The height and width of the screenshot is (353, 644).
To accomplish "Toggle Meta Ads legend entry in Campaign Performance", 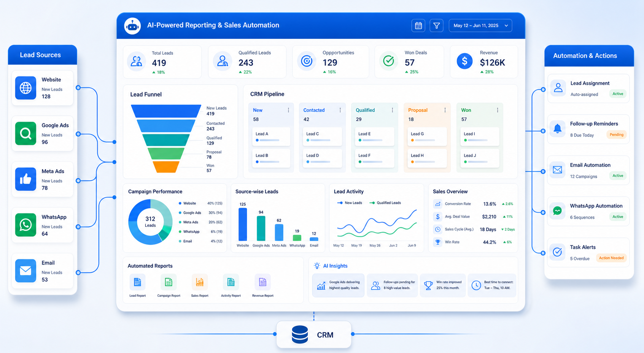I will coord(200,222).
